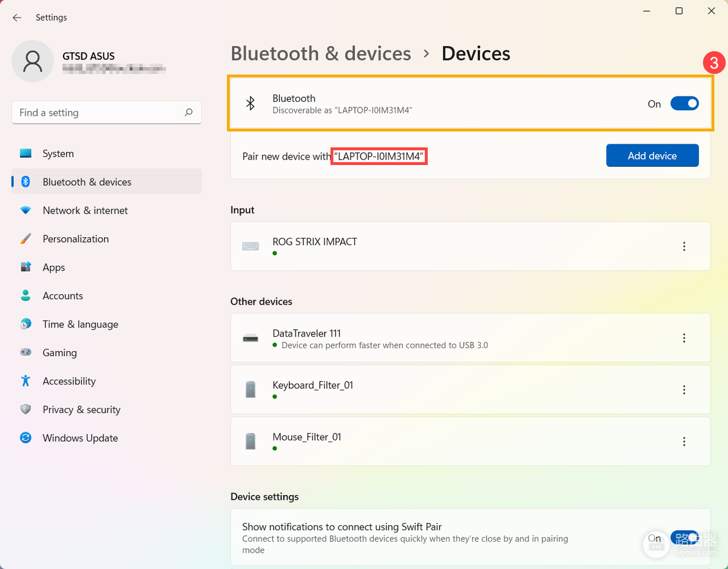This screenshot has width=728, height=569.
Task: Click the System monitor icon
Action: tap(25, 153)
